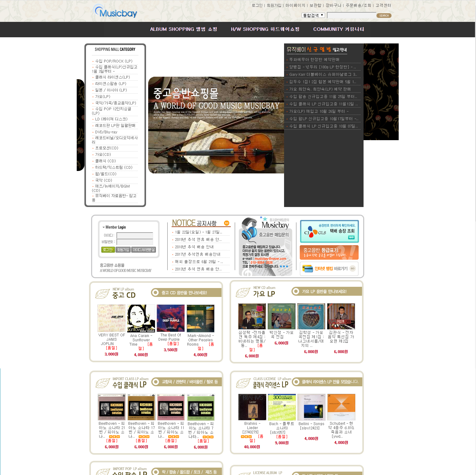Click the 중고 CD 음반을 만나보세요 bar
Screen dimensions: 476x475
pyautogui.click(x=186, y=293)
